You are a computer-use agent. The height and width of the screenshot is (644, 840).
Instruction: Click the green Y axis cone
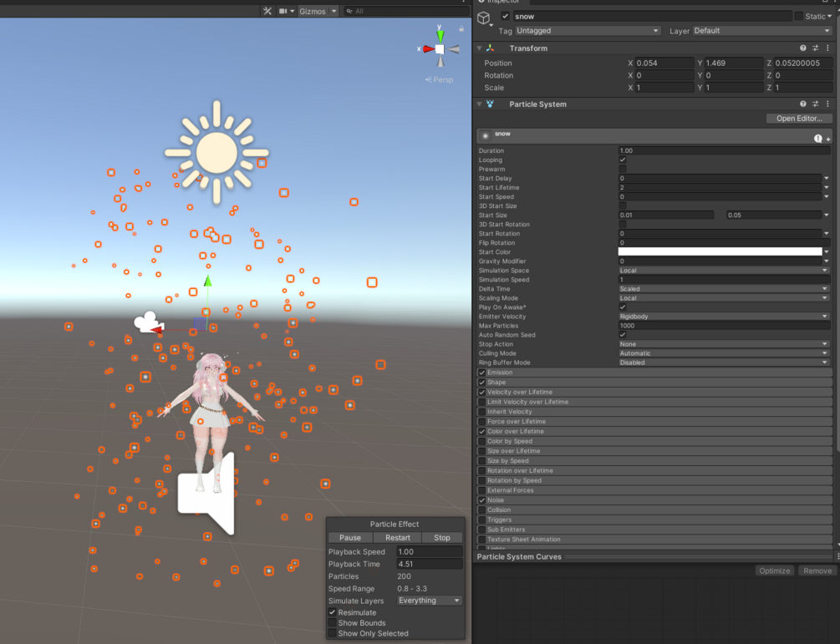coord(440,35)
